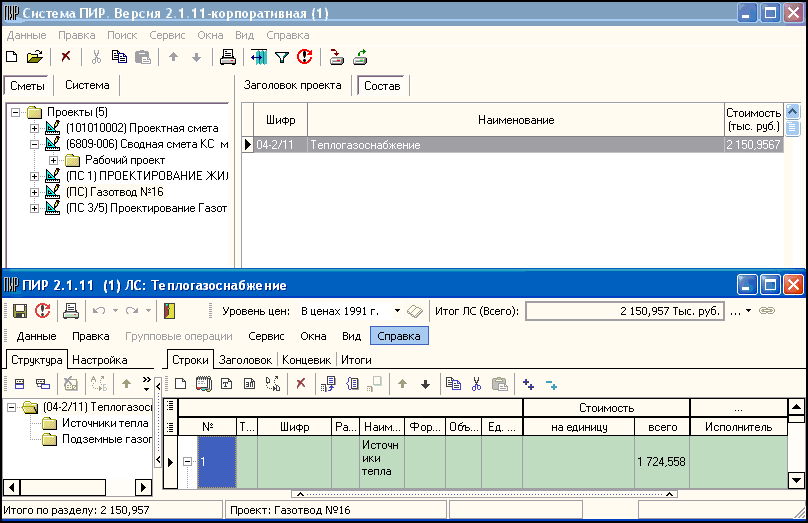The height and width of the screenshot is (523, 808).
Task: Open Данные menu in main window
Action: 27,35
